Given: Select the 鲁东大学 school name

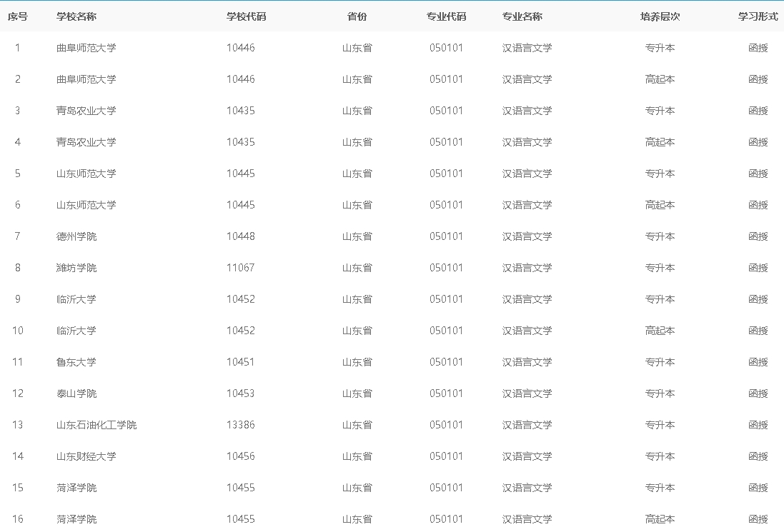Looking at the screenshot, I should tap(76, 362).
